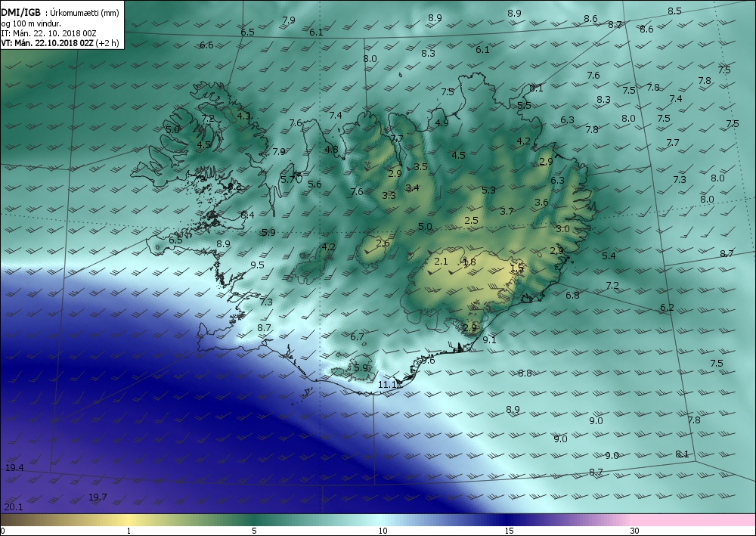Click the 5.6 value on the map
Viewport: 756px width, 536px height.
click(x=314, y=184)
